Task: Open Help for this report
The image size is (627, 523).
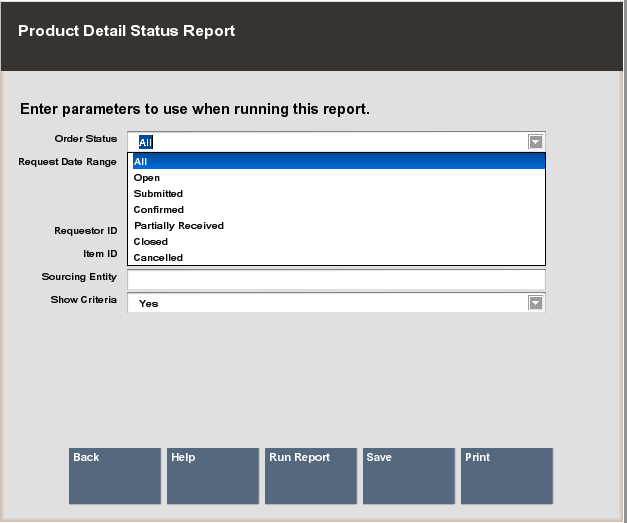Action: [213, 476]
